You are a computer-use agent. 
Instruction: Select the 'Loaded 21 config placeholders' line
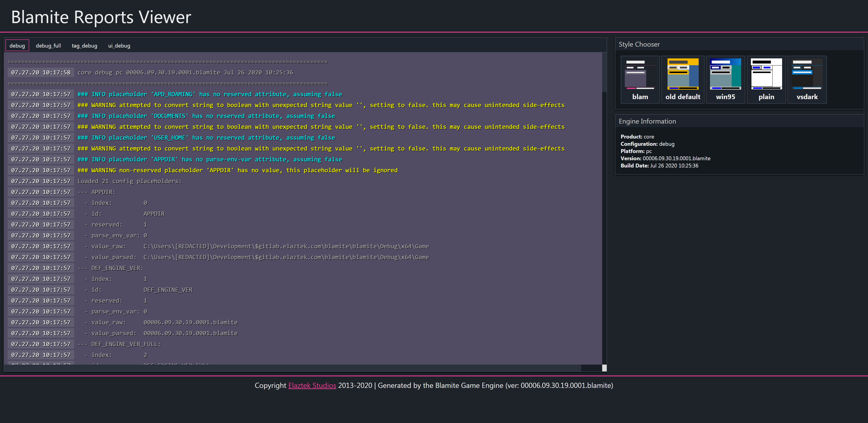click(129, 181)
